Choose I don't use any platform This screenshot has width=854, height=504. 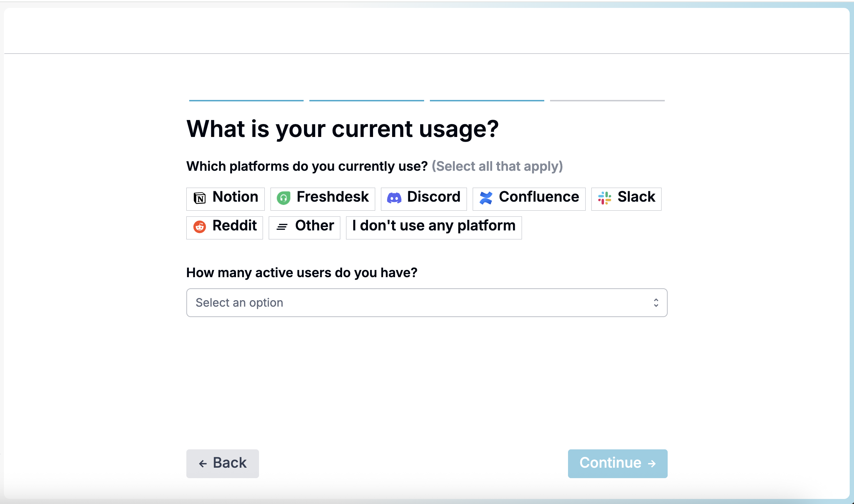(434, 228)
